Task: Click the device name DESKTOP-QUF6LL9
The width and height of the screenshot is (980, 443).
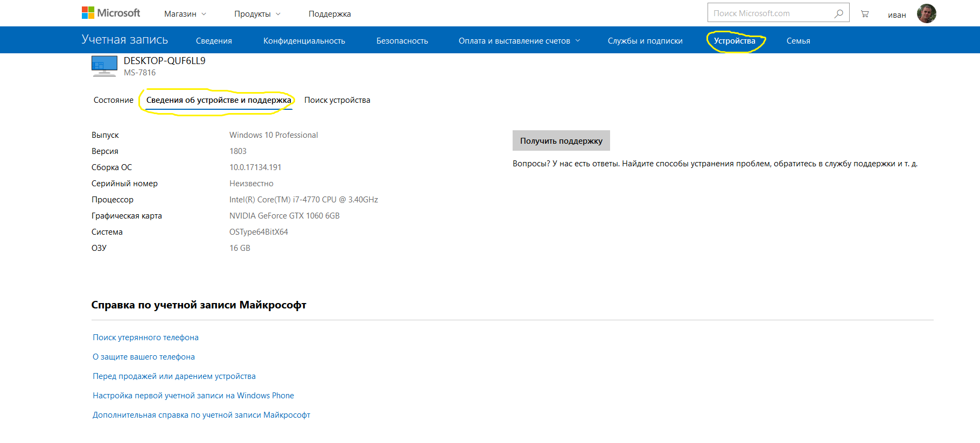Action: [x=165, y=61]
